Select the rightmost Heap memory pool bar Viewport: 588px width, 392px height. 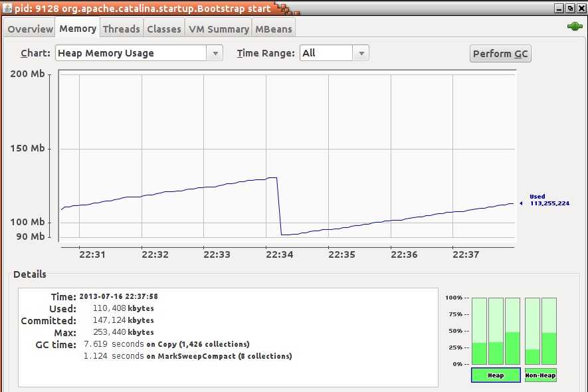click(x=512, y=331)
